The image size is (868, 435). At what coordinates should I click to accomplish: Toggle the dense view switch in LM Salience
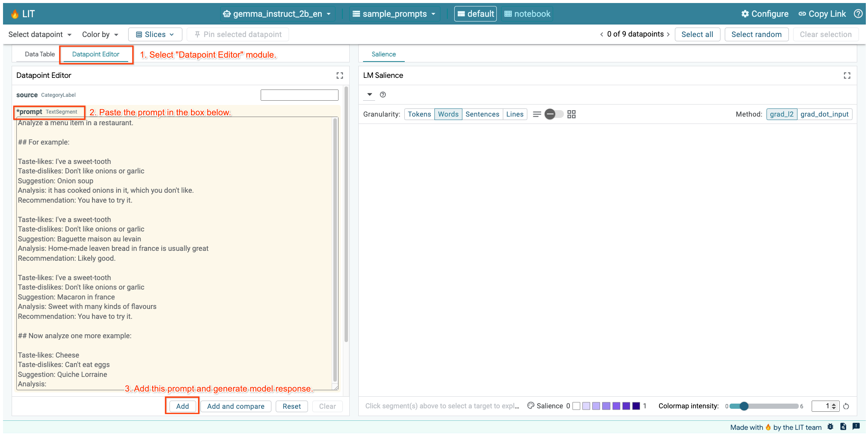click(x=554, y=114)
